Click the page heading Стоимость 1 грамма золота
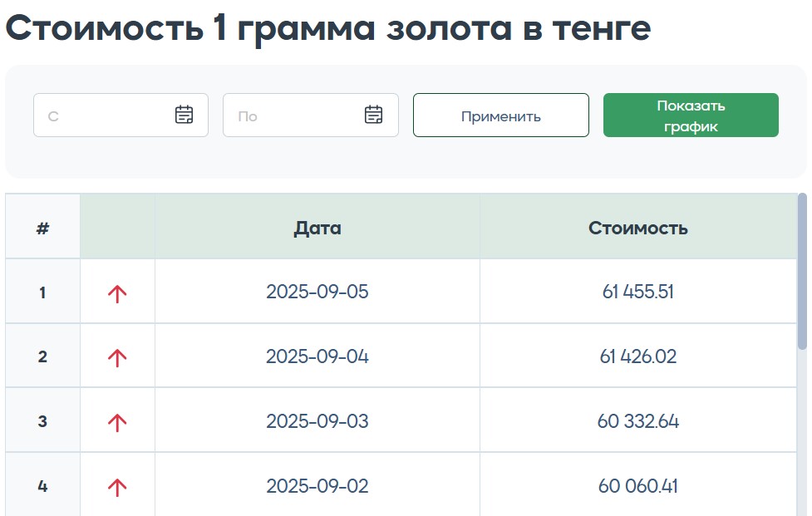This screenshot has height=516, width=812. coord(328,29)
